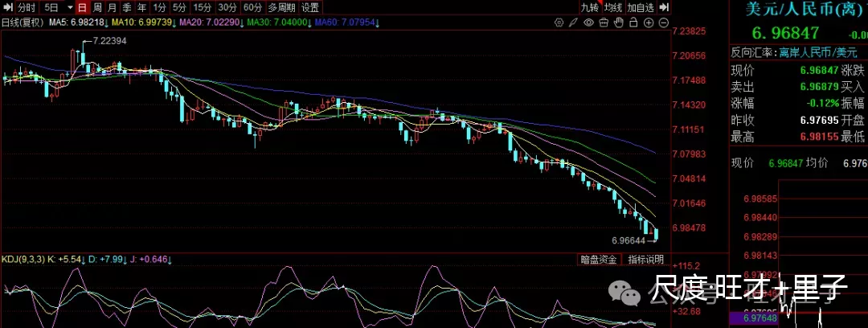Screen dimensions: 868x328
Task: Open the 多周期 multi-period view
Action: 282,7
